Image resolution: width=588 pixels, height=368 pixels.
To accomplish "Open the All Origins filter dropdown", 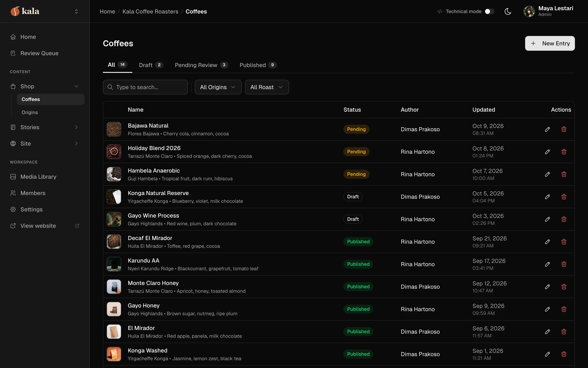I will pyautogui.click(x=218, y=87).
